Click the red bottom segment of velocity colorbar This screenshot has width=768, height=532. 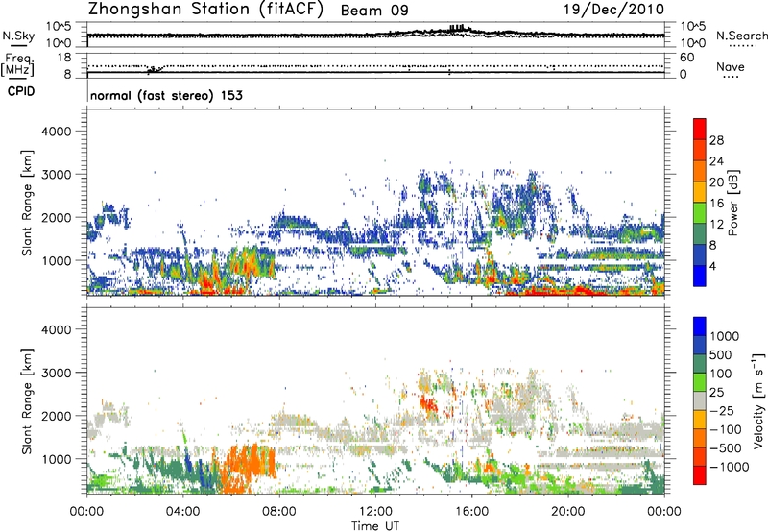point(700,475)
